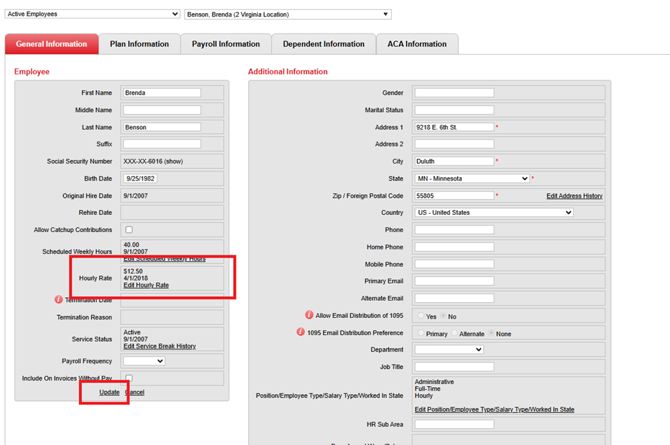Image resolution: width=670 pixels, height=445 pixels.
Task: Choose Alternate for 1095 email distribution preference
Action: point(455,333)
